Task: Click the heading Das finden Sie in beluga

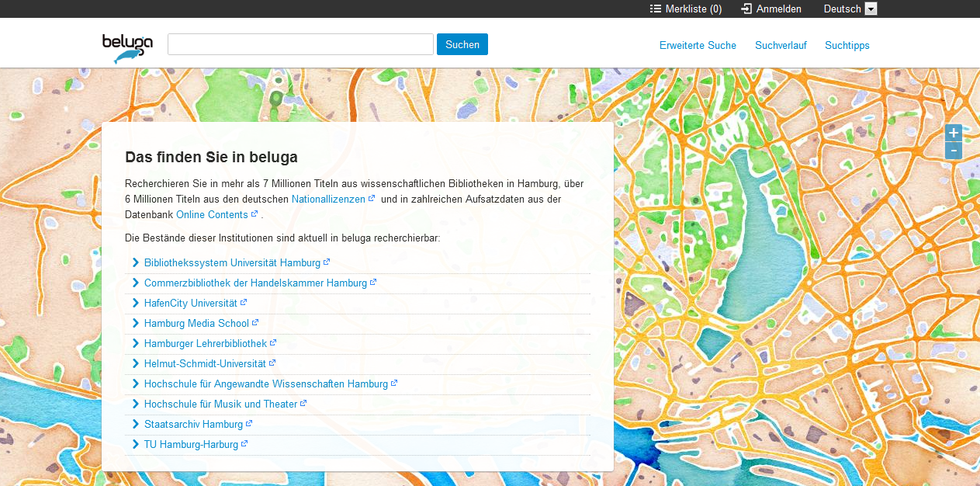Action: [211, 158]
